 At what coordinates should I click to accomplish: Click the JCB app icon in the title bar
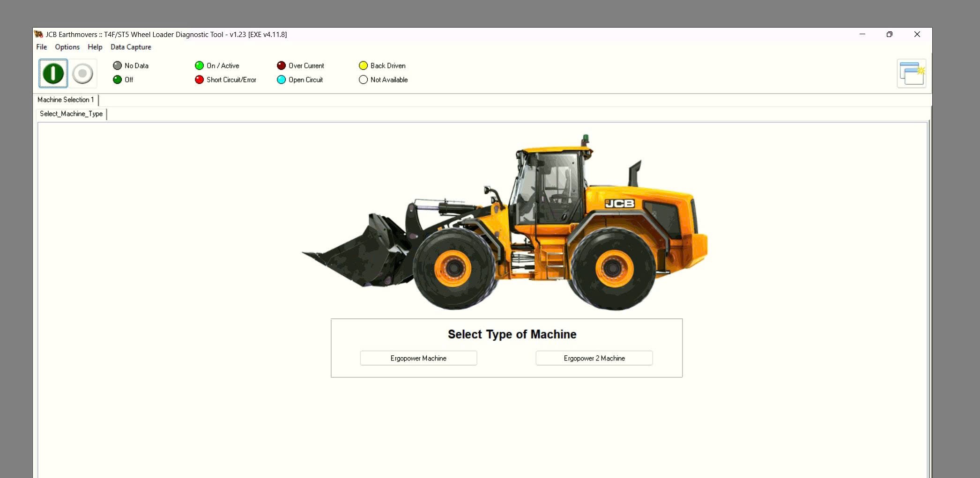coord(39,34)
